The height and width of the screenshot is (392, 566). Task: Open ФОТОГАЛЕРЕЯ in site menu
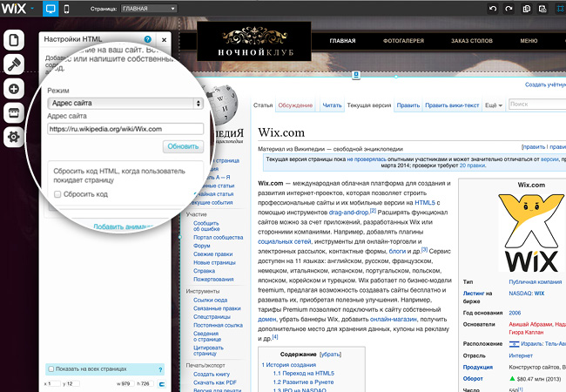point(403,41)
